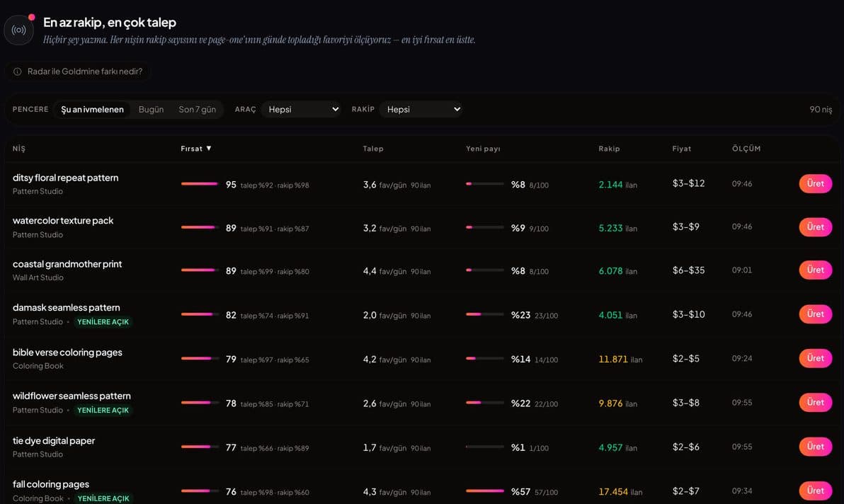Click the Talep column header
844x504 pixels.
[373, 149]
